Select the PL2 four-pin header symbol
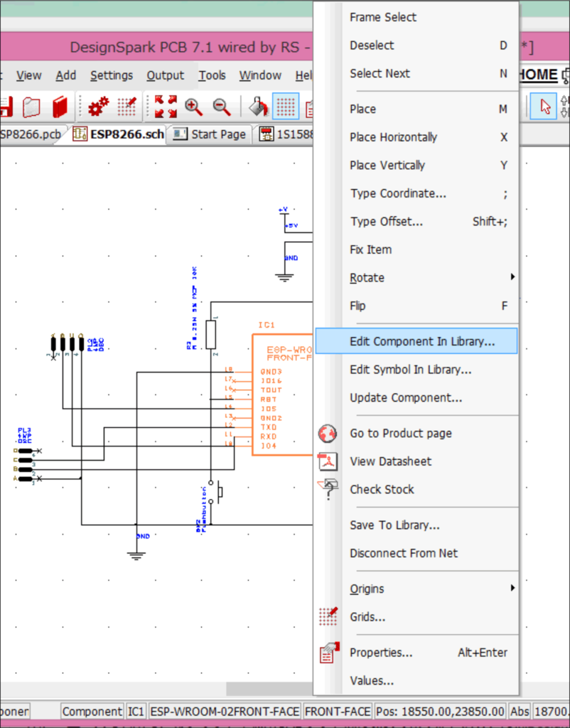This screenshot has width=570, height=728. (x=68, y=345)
